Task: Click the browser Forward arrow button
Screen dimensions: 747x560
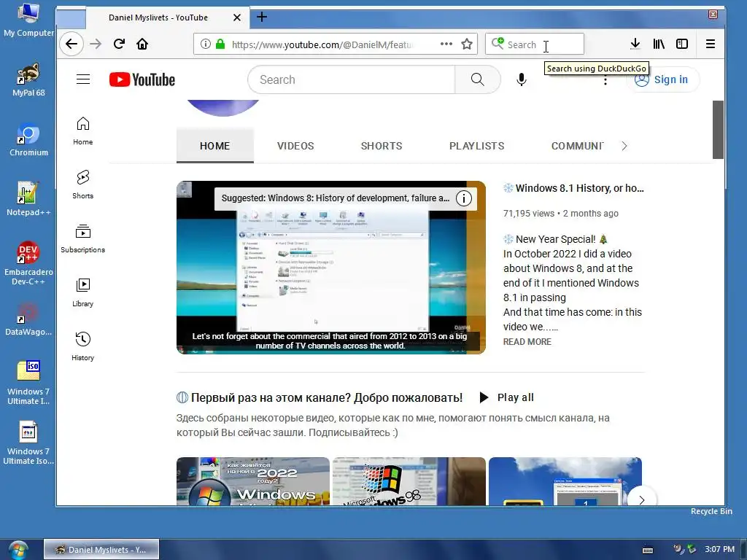Action: click(x=96, y=44)
